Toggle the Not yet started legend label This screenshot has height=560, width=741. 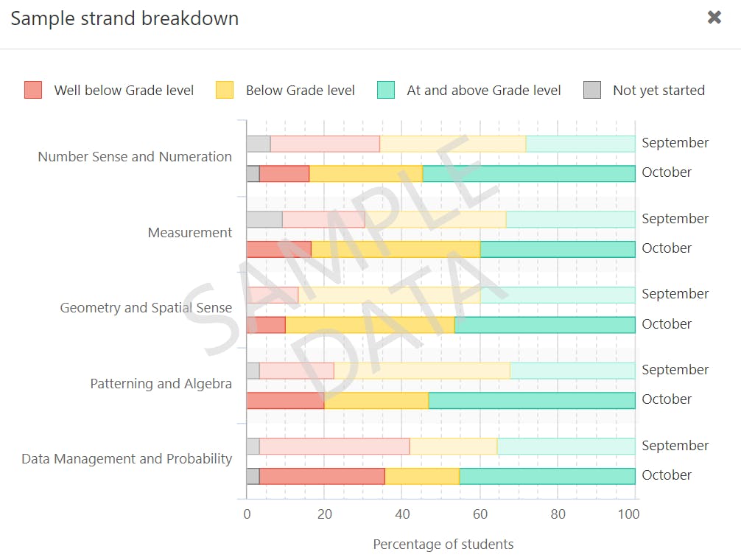click(659, 91)
